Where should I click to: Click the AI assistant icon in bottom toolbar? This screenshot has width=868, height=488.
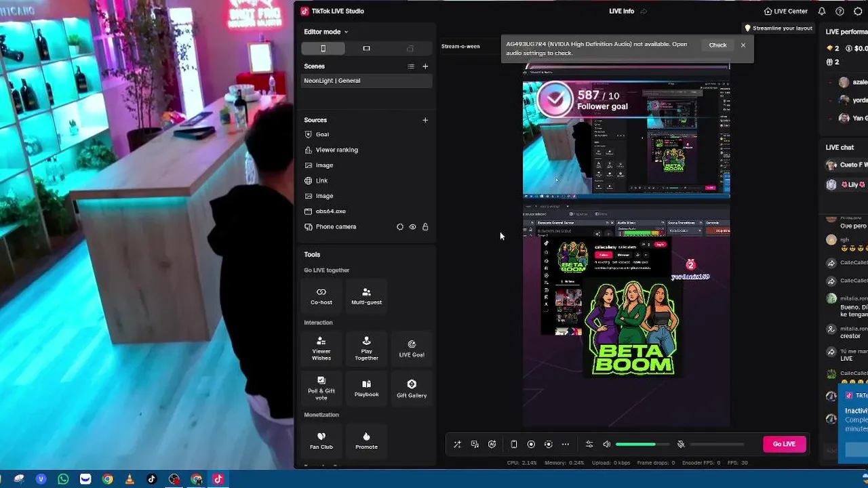tap(492, 445)
